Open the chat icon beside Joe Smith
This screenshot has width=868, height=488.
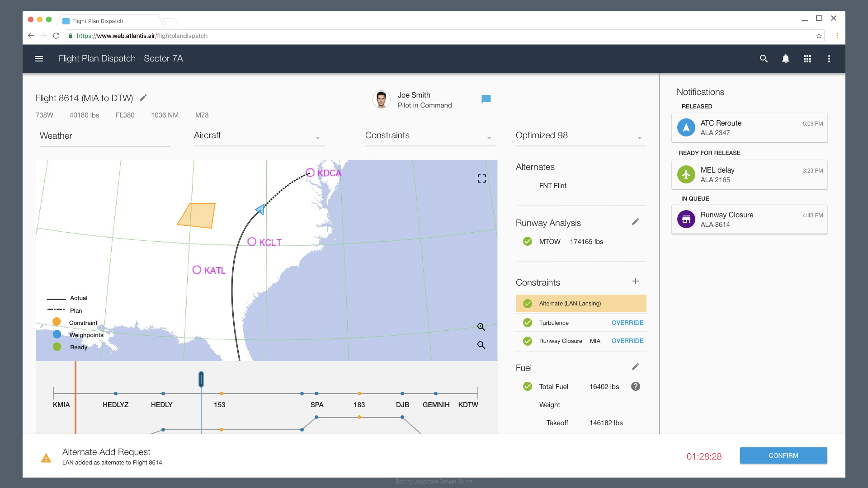coord(486,99)
